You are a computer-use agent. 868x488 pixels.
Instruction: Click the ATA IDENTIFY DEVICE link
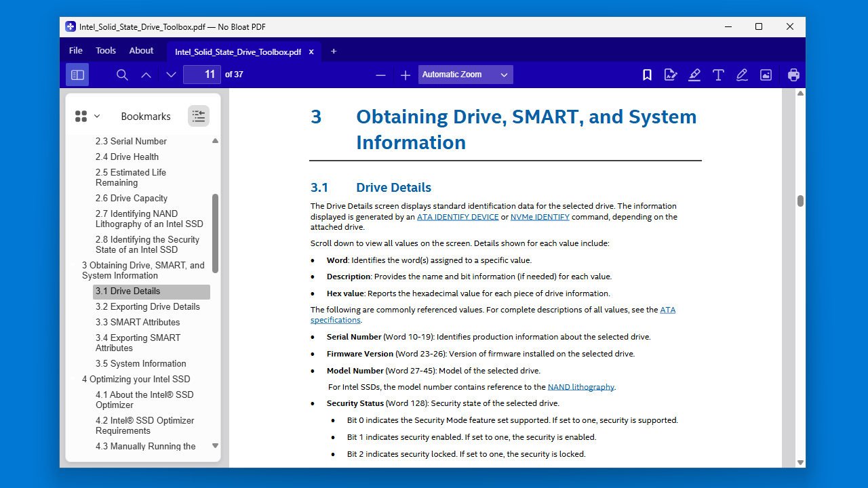(x=458, y=217)
